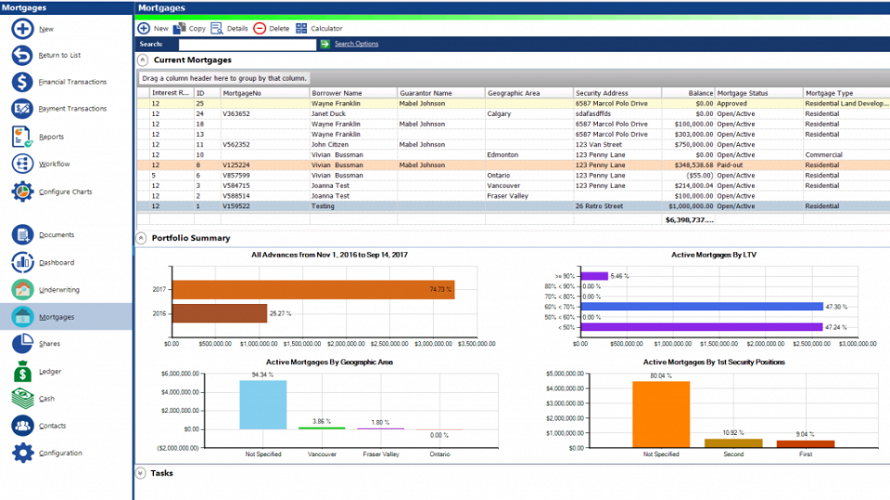The image size is (890, 500).
Task: Open the Ledger money bag icon
Action: (x=23, y=371)
